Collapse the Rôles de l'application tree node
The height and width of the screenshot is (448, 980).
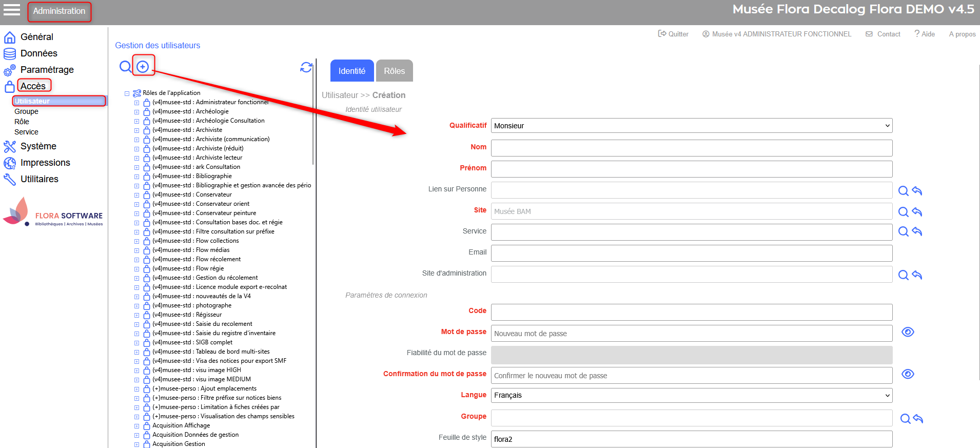(127, 93)
